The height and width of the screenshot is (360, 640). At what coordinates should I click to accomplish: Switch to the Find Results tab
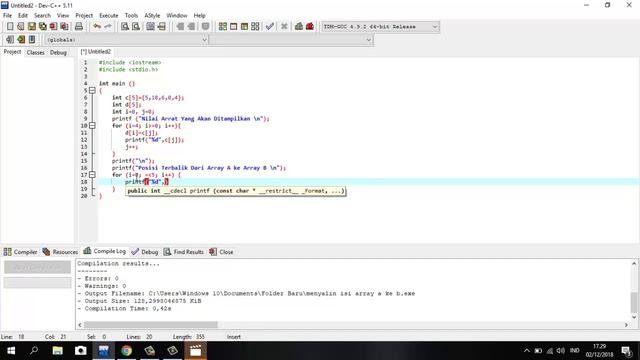pyautogui.click(x=184, y=252)
